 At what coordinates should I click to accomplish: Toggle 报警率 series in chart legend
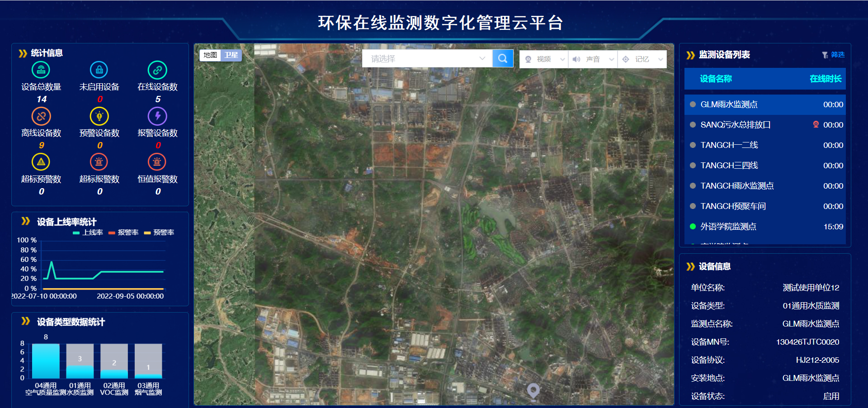click(123, 232)
